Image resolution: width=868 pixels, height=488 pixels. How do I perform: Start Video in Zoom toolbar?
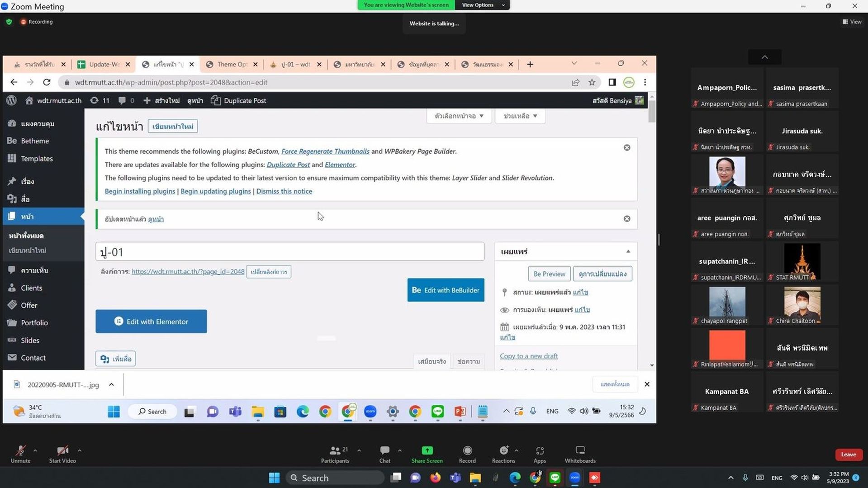click(x=62, y=454)
